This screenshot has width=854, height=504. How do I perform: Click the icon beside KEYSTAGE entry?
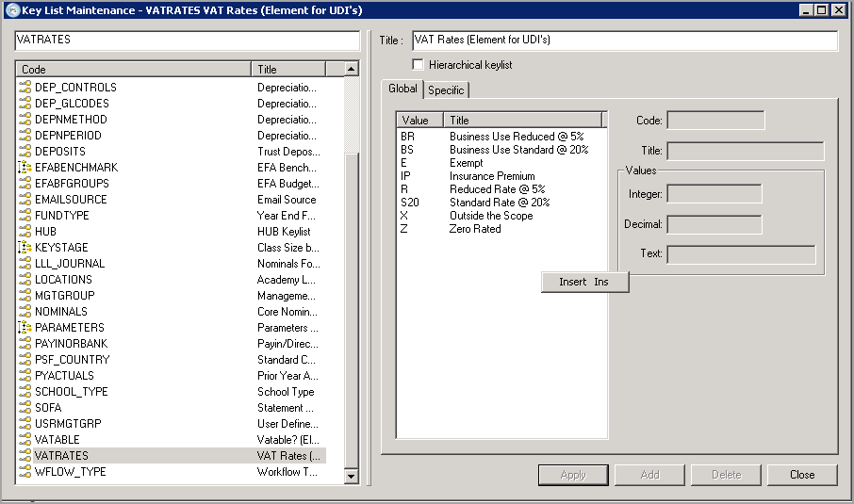(25, 248)
